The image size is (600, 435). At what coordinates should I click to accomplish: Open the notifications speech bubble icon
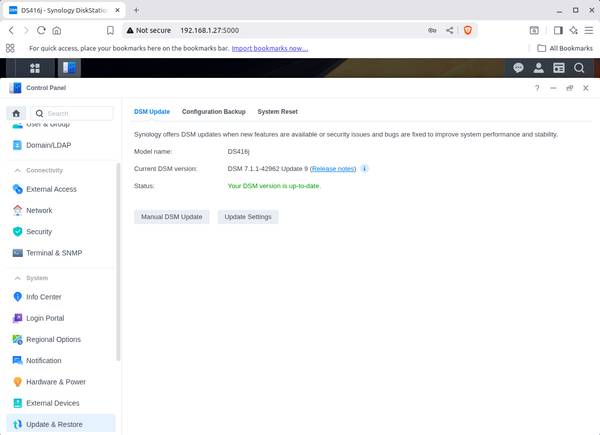[518, 68]
